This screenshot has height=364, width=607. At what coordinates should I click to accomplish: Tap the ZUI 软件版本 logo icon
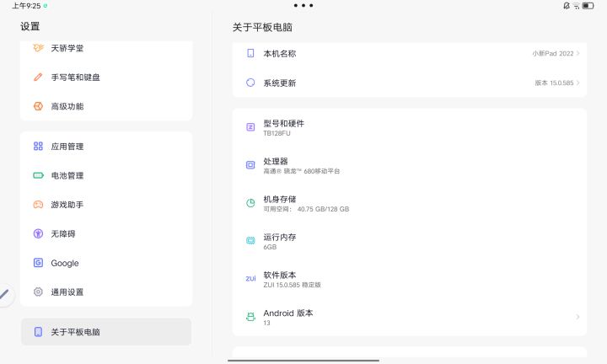(x=250, y=278)
